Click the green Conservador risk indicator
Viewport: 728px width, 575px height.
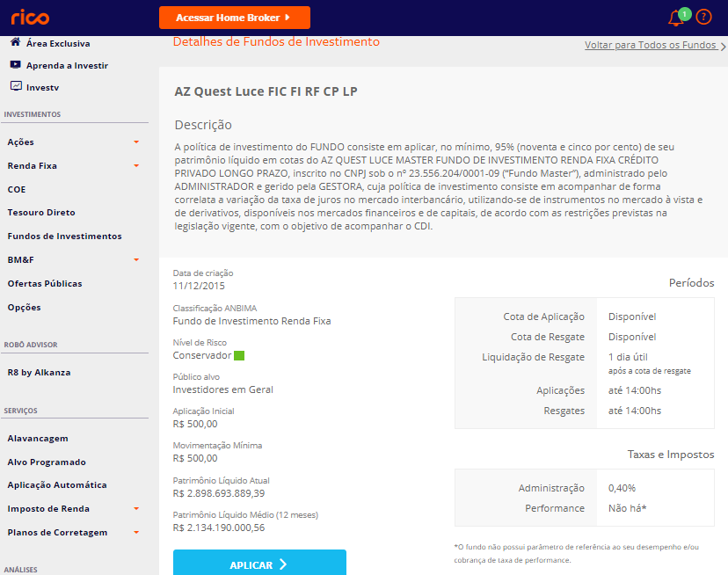pos(239,355)
